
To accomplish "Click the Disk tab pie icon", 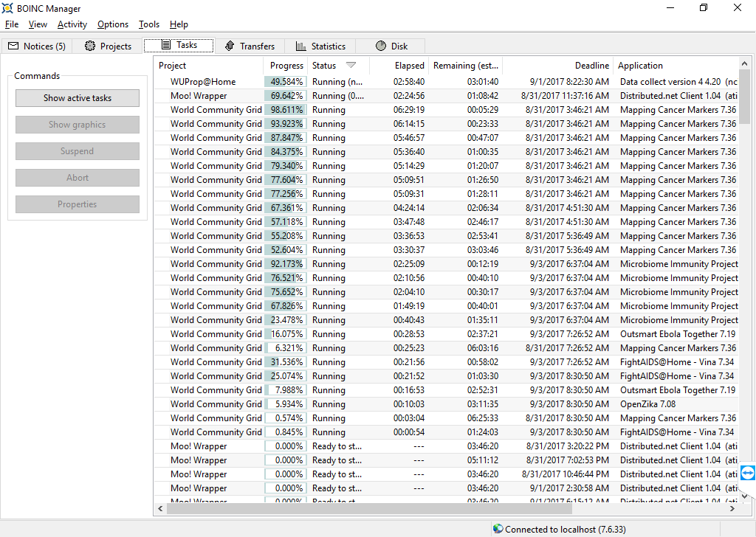I will point(381,46).
